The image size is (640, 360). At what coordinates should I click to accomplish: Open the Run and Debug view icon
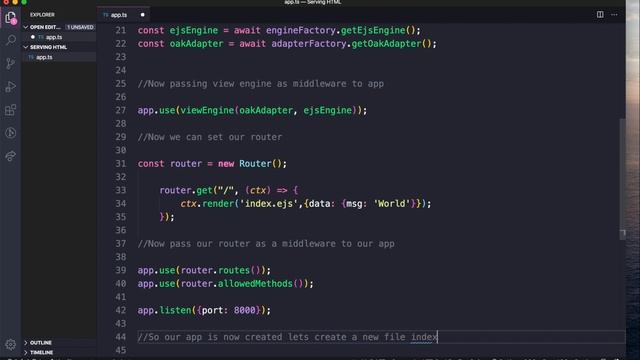click(x=11, y=87)
